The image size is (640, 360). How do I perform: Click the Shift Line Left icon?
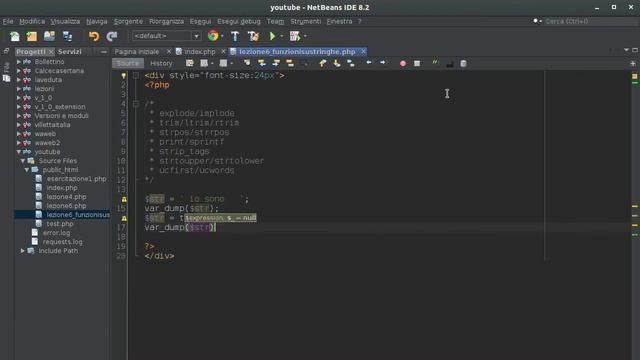[x=369, y=63]
